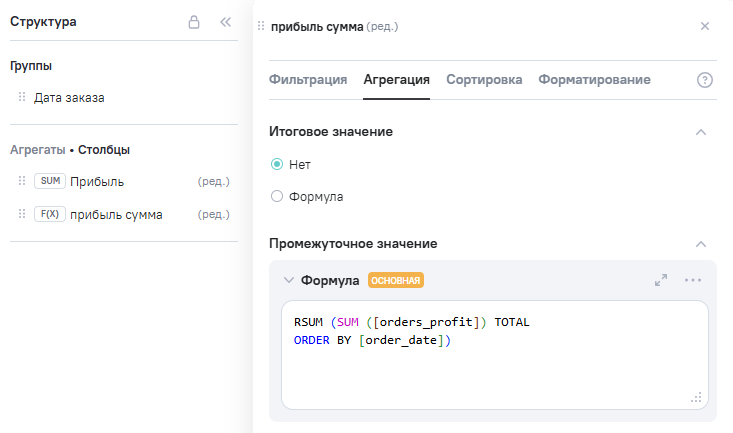Select the Нет radio option

coord(277,164)
